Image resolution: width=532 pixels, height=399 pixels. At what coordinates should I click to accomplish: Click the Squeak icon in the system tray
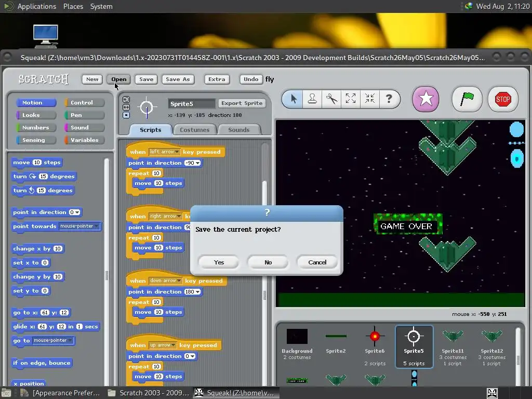pos(493,393)
